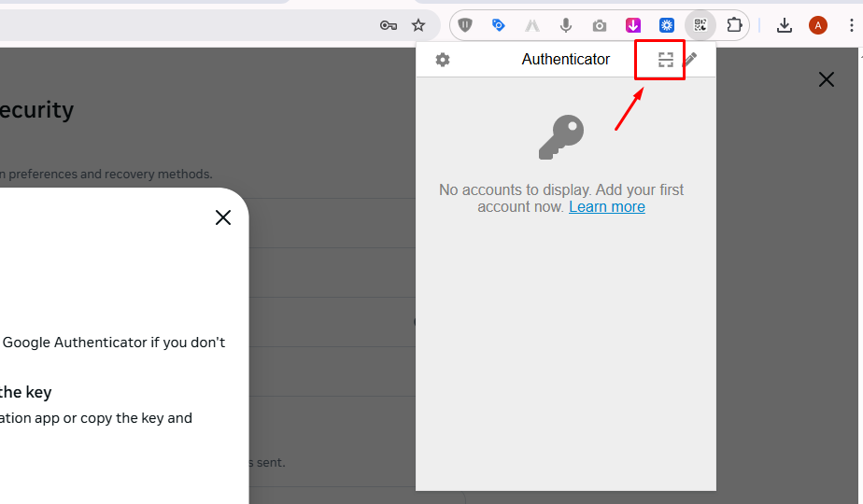Viewport: 863px width, 504px height.
Task: Open the browser Downloads icon
Action: [785, 25]
